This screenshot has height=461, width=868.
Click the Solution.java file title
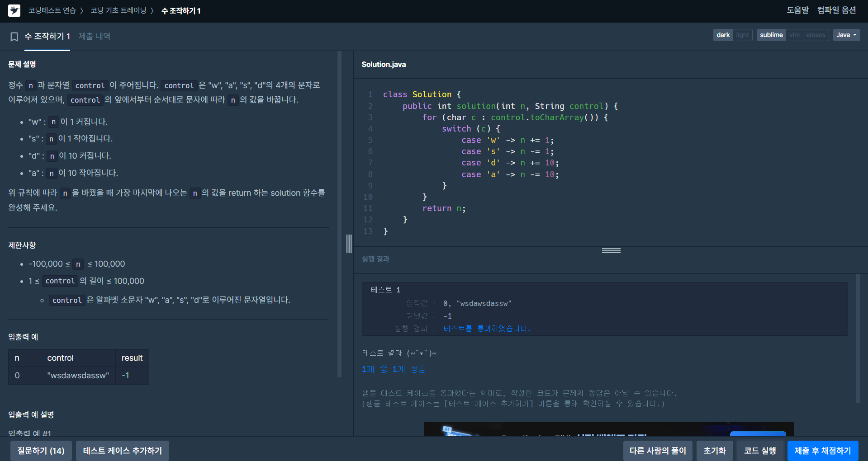384,64
